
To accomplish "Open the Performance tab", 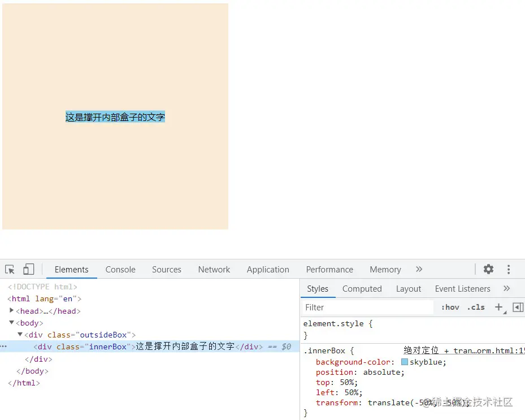I will point(329,270).
